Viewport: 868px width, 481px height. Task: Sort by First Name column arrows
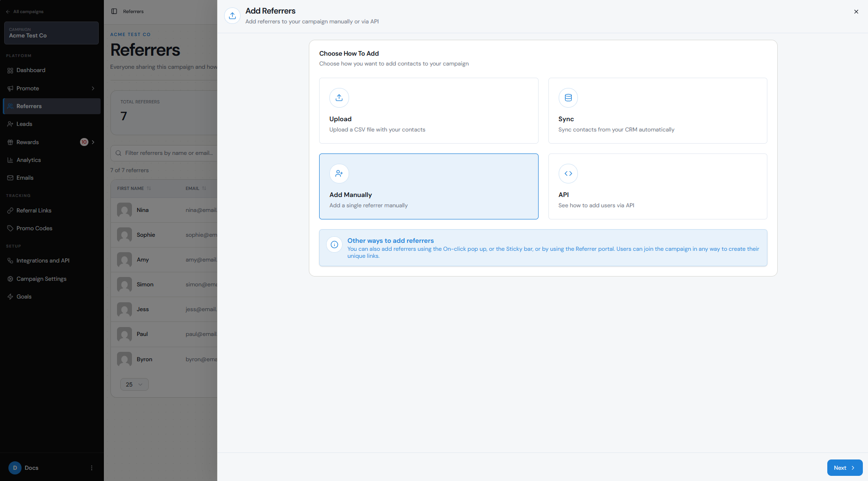(149, 189)
